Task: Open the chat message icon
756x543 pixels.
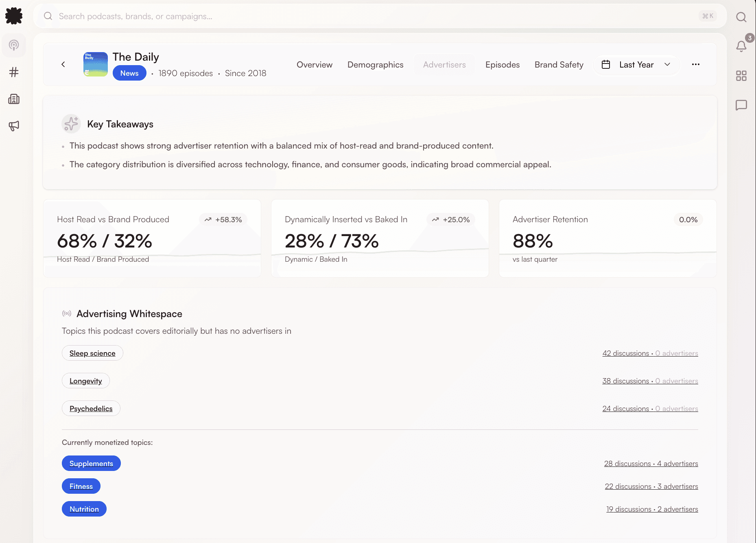Action: pyautogui.click(x=741, y=105)
